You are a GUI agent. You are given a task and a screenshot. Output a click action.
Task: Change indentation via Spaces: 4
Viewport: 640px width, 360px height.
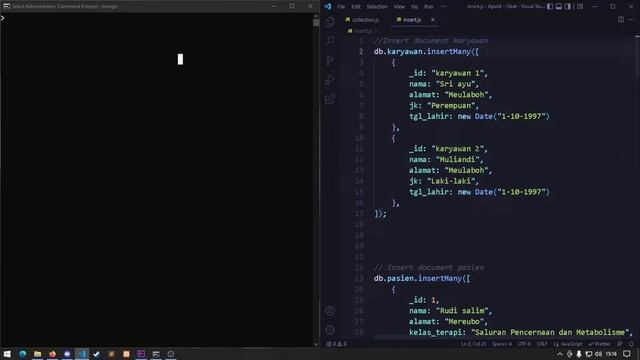[502, 344]
